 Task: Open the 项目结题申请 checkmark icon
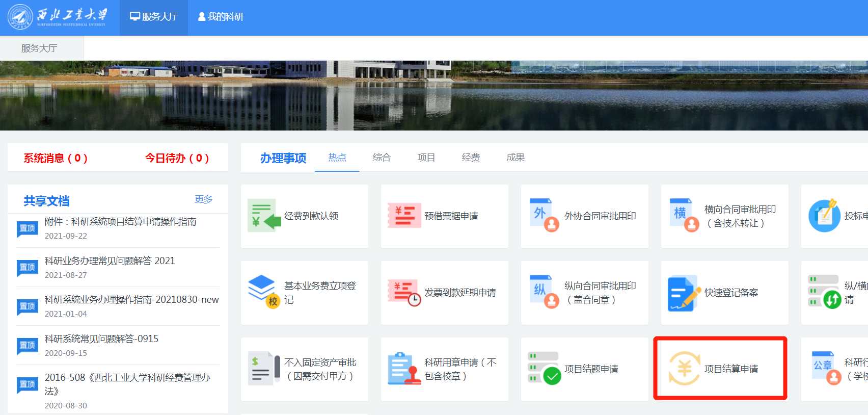click(x=544, y=369)
